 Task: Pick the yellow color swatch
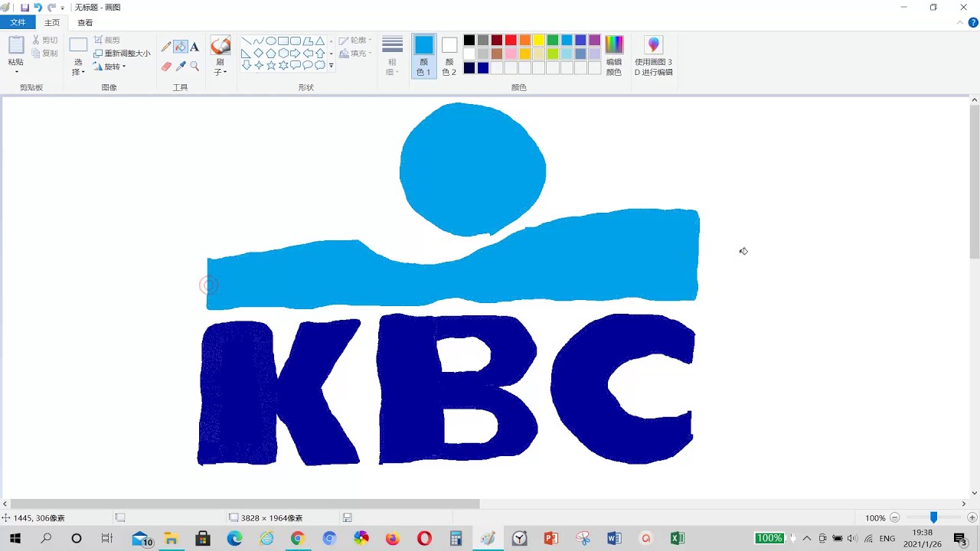pyautogui.click(x=538, y=40)
